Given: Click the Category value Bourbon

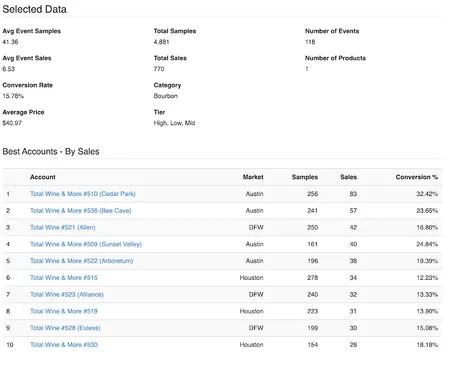Looking at the screenshot, I should pyautogui.click(x=166, y=96).
